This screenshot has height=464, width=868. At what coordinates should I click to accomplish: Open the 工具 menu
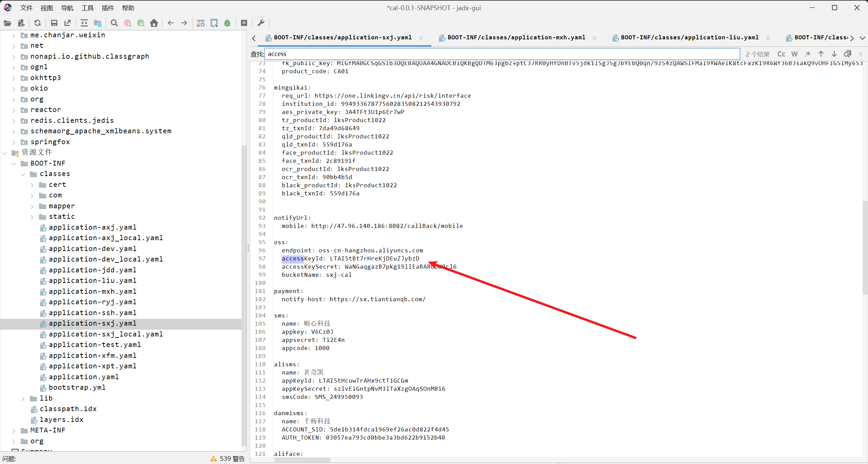coord(87,8)
